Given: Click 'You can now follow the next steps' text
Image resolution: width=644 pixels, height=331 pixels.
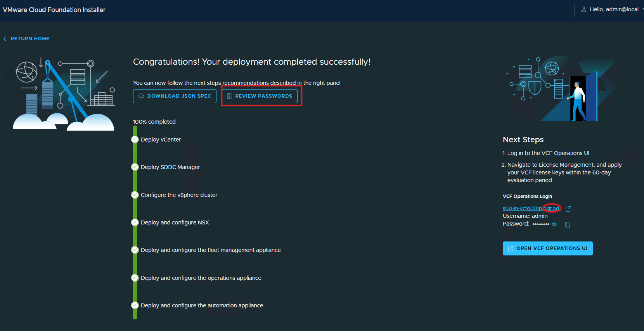Looking at the screenshot, I should (x=237, y=83).
